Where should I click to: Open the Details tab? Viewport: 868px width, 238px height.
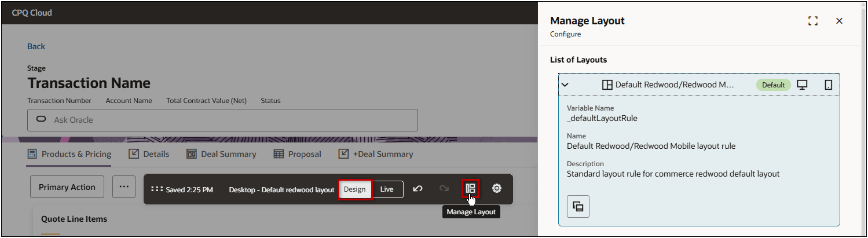click(x=149, y=154)
